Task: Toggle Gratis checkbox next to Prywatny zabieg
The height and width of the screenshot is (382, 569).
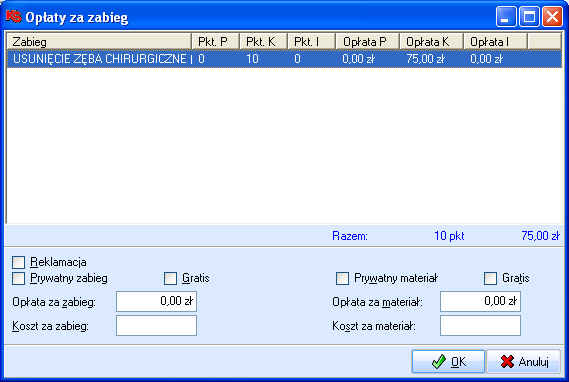Action: click(170, 278)
